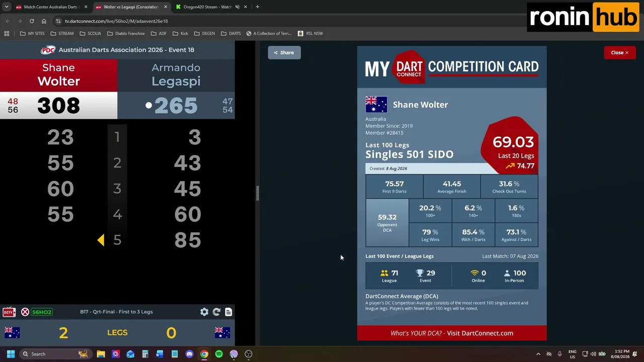Open scoreboard settings gear icon
The image size is (644, 362).
click(x=204, y=312)
